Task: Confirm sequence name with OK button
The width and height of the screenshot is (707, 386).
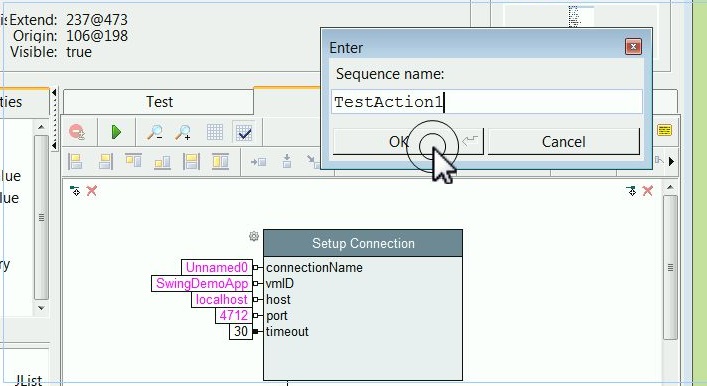Action: pyautogui.click(x=408, y=142)
